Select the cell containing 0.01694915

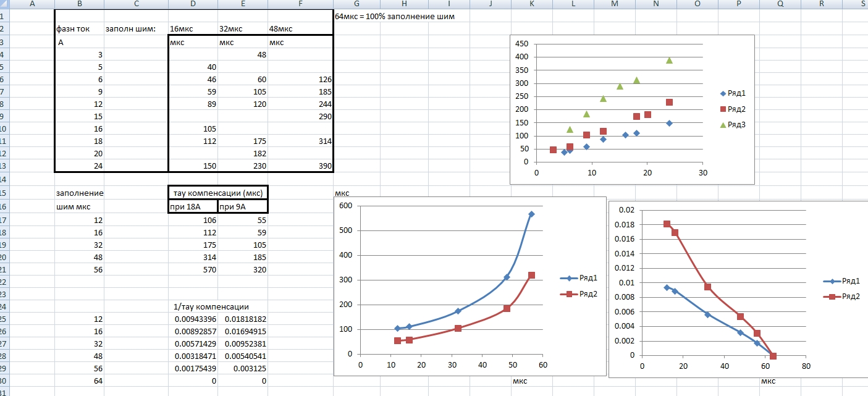pos(243,331)
